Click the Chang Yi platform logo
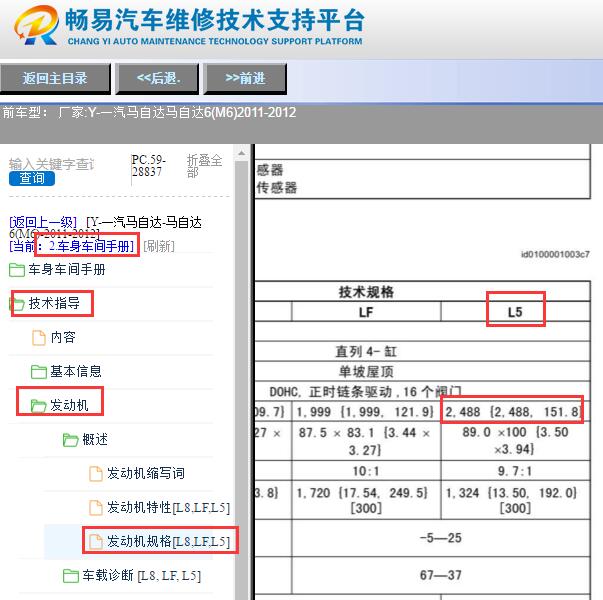The width and height of the screenshot is (603, 600). (36, 25)
